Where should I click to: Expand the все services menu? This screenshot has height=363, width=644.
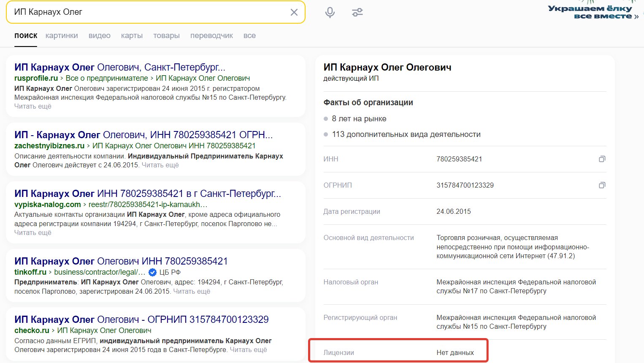(249, 35)
